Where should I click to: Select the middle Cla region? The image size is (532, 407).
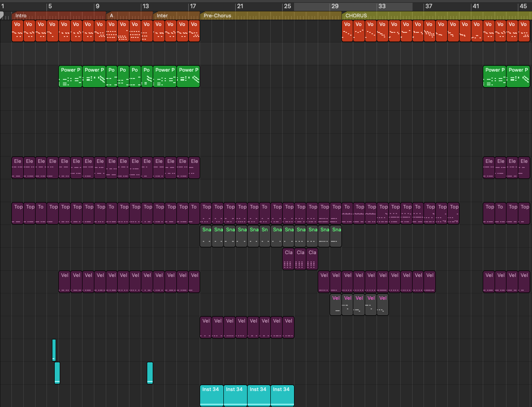(x=300, y=259)
